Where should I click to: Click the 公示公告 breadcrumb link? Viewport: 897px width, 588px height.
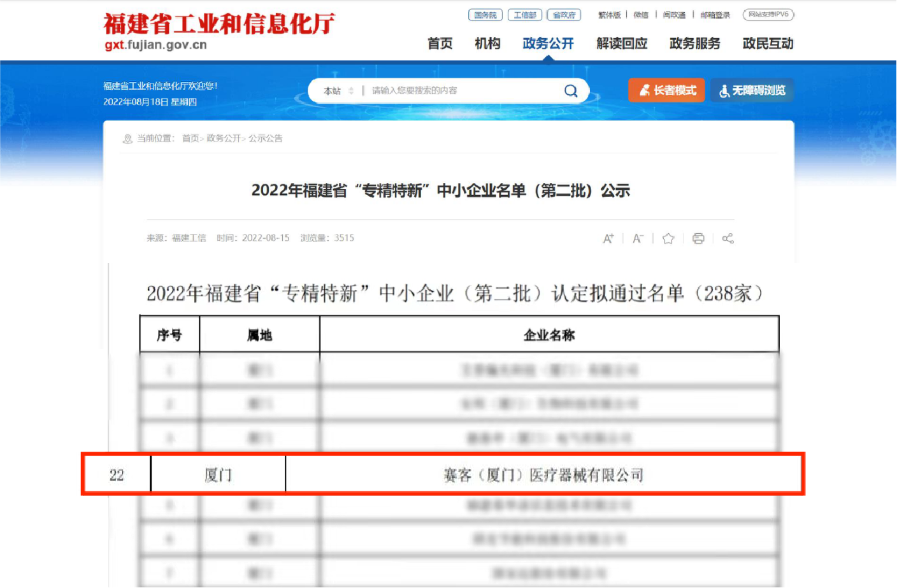(265, 138)
